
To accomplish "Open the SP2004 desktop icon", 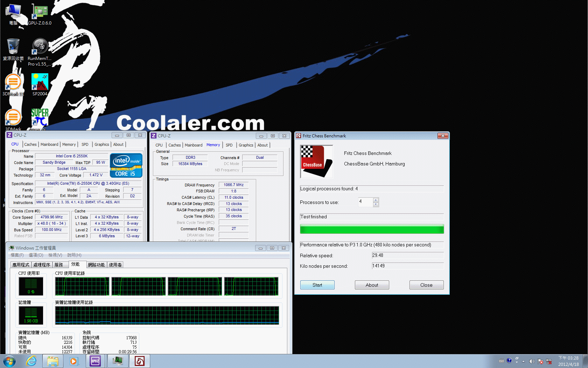I will click(40, 84).
